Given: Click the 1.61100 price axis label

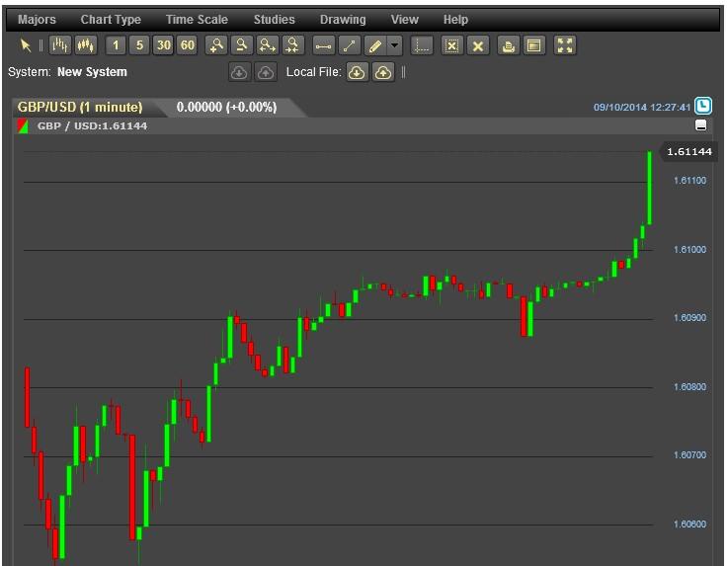Looking at the screenshot, I should click(689, 181).
